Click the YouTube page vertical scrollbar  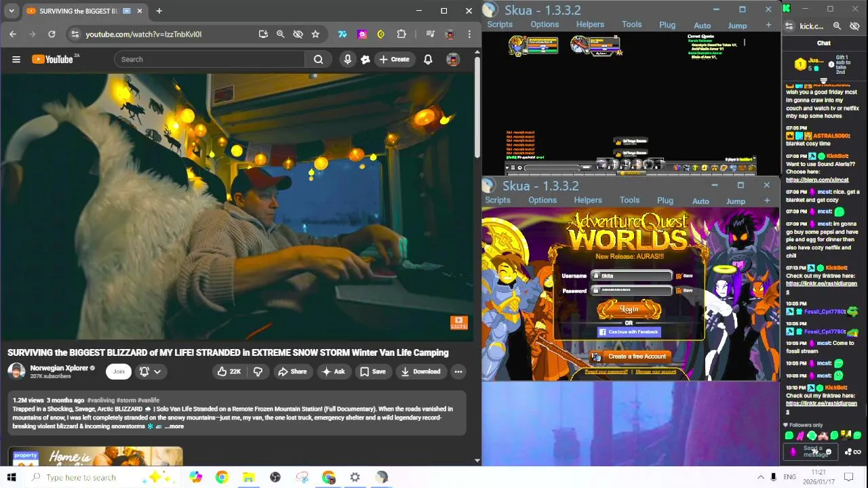pos(477,108)
